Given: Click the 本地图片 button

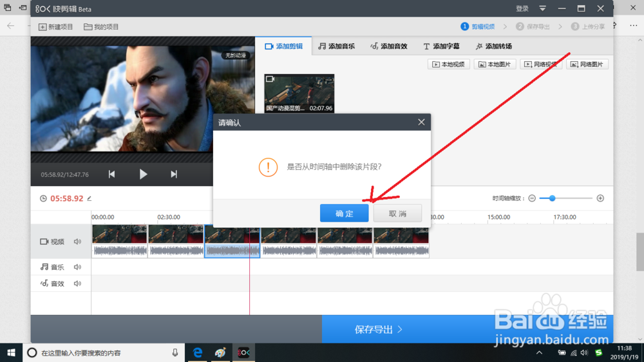Looking at the screenshot, I should pos(495,64).
